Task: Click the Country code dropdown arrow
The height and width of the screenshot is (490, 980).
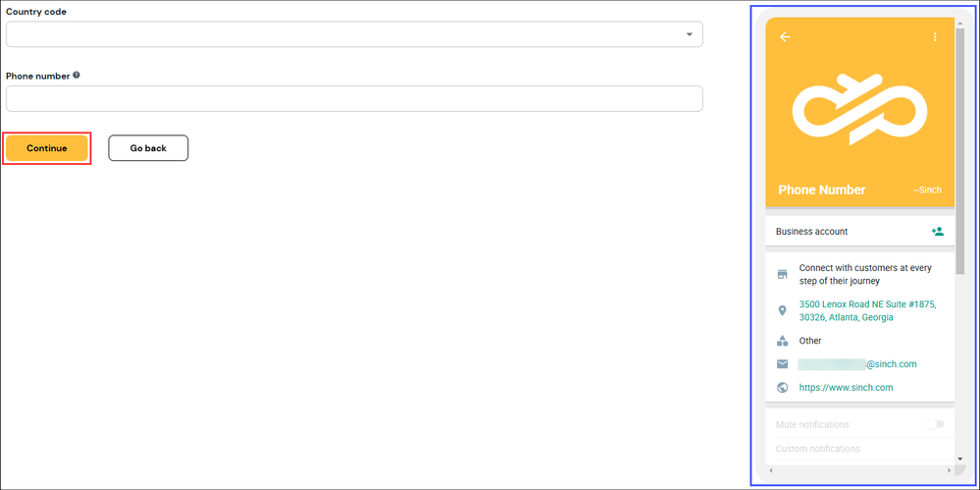Action: tap(690, 34)
